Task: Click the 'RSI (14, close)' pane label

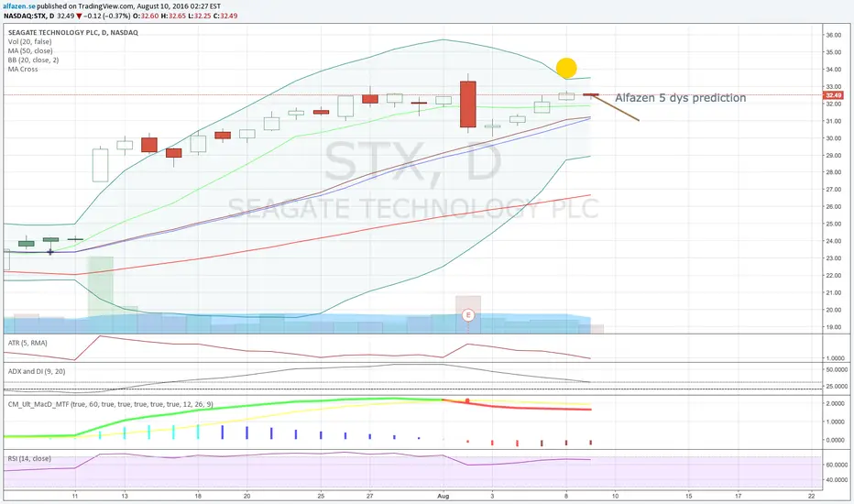Action: pos(29,458)
